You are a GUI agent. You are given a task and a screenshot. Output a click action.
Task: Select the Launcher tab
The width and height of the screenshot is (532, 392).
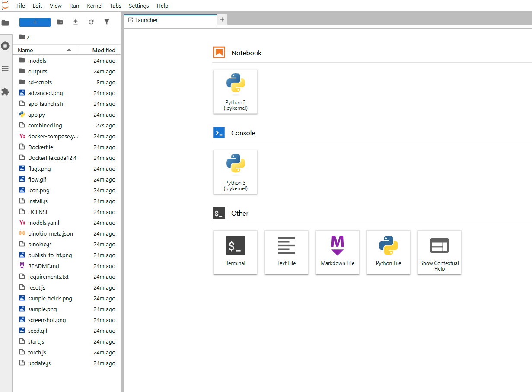[170, 20]
